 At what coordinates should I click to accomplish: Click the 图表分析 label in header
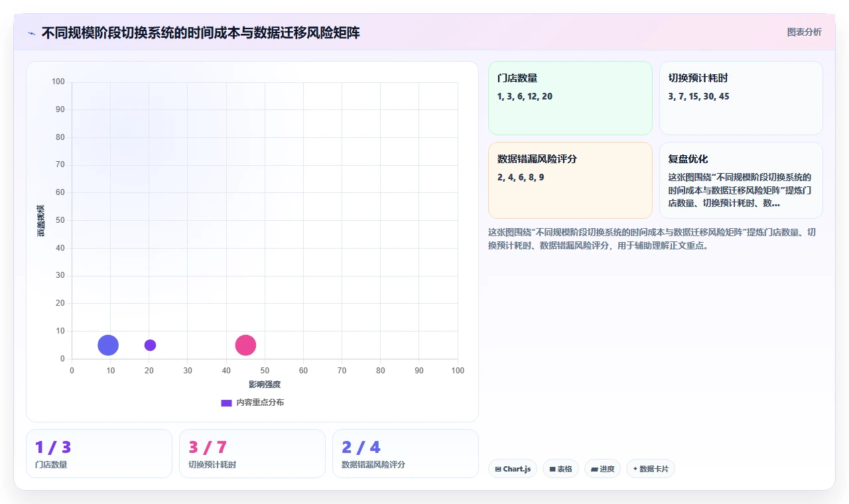click(804, 32)
